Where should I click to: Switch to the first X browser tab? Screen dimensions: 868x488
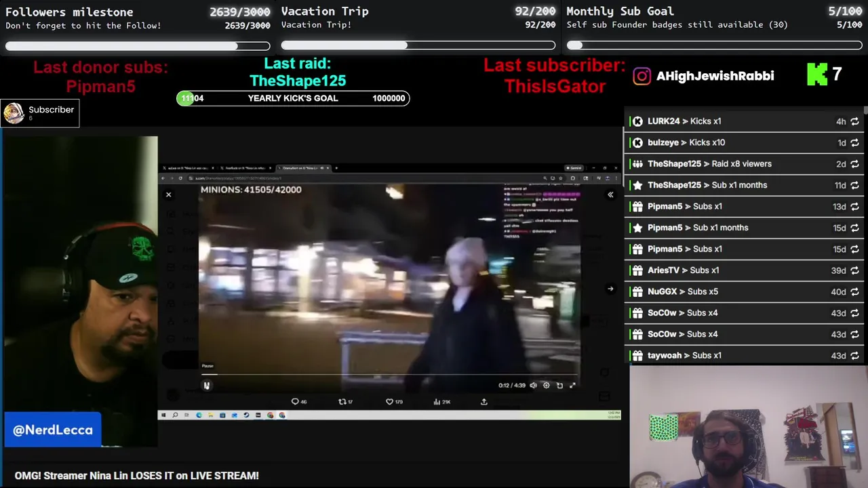pos(188,168)
